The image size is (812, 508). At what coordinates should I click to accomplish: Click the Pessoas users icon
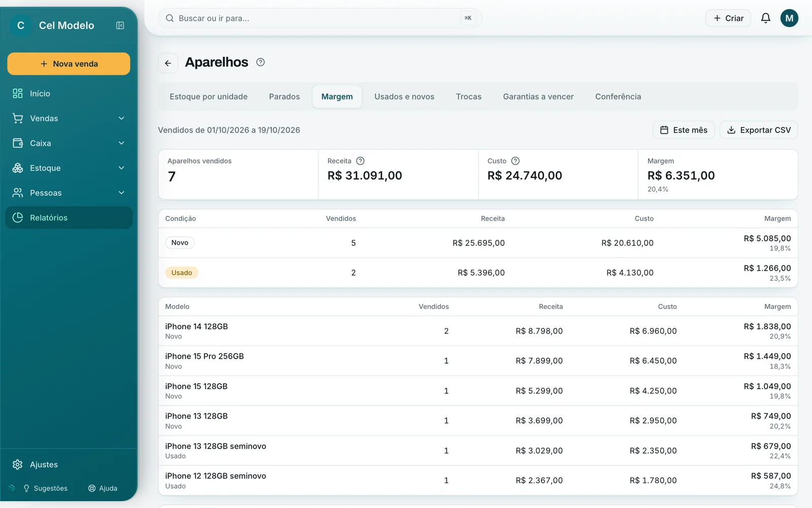pyautogui.click(x=18, y=193)
